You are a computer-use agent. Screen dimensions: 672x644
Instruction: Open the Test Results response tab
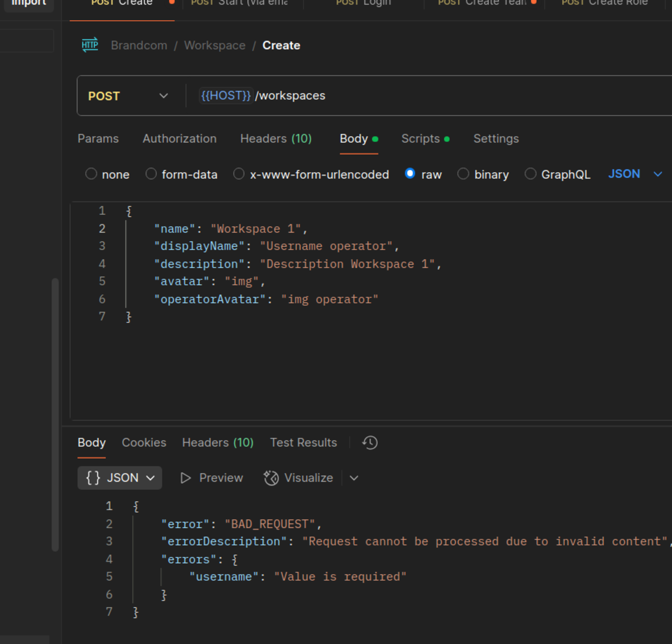303,443
